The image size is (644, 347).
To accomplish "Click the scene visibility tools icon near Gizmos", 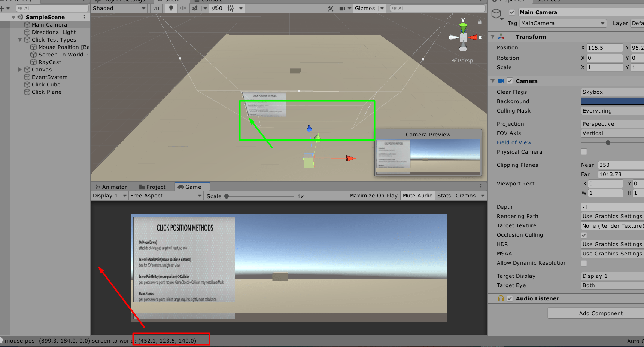I will point(331,8).
